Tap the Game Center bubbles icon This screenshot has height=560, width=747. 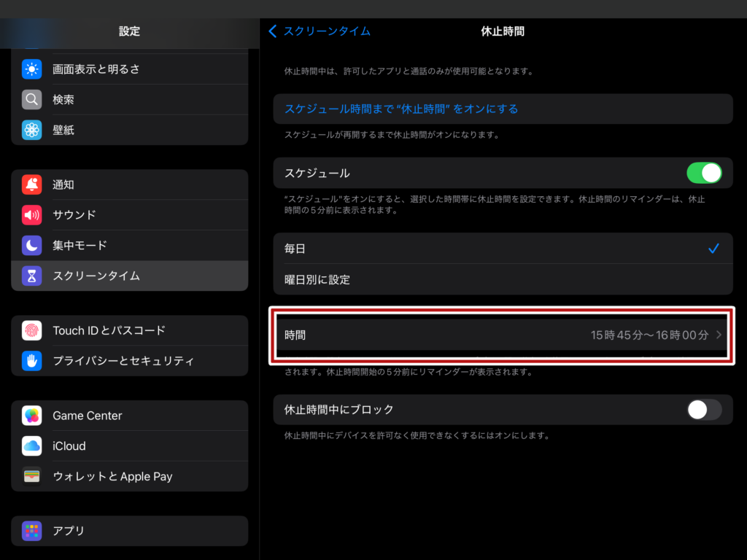coord(31,416)
